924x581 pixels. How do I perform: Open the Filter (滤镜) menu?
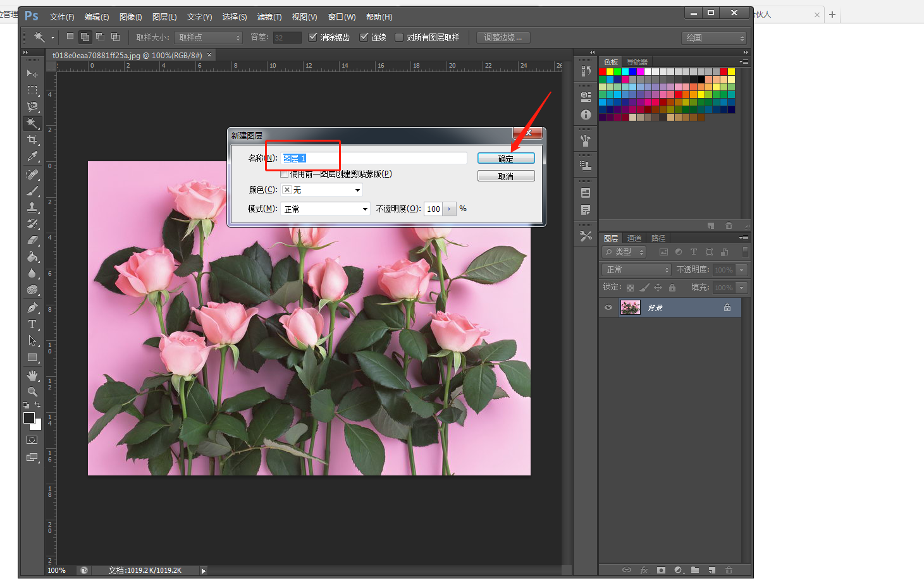[x=269, y=17]
